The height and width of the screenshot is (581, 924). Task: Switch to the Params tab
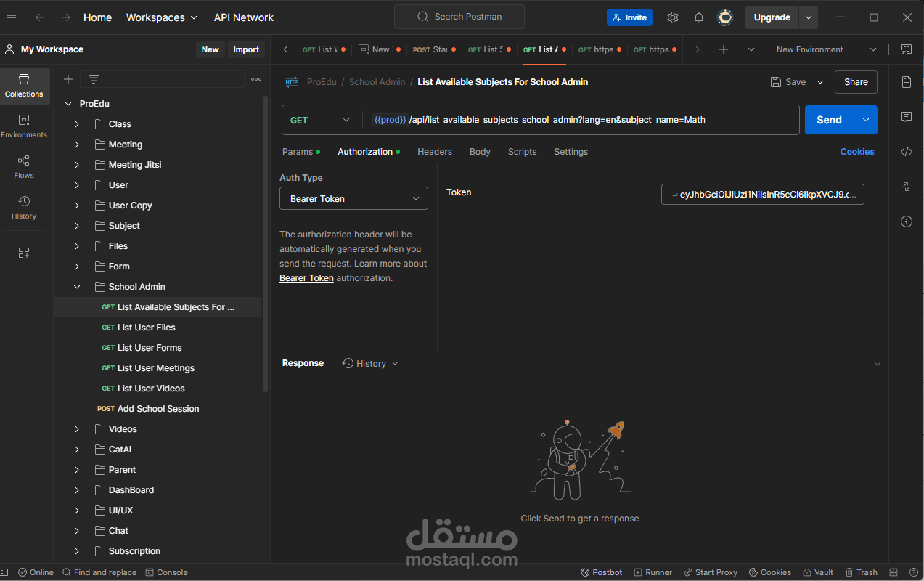point(300,152)
